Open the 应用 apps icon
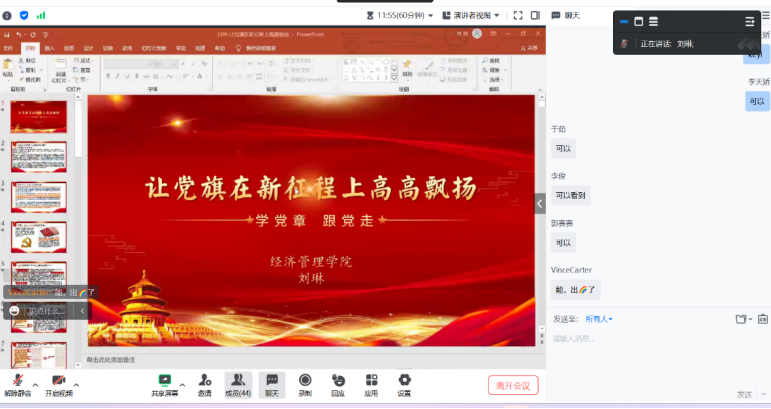771x409 pixels. pos(371,383)
